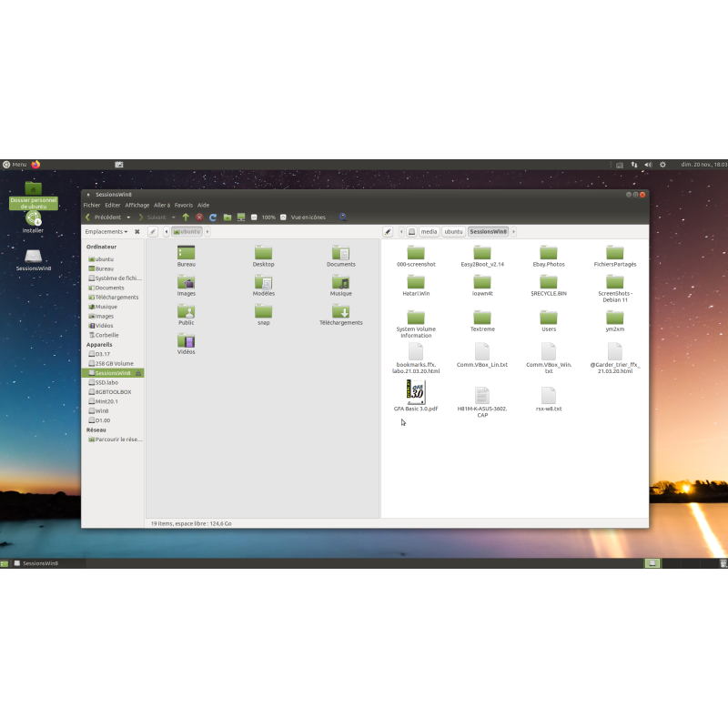Open home folder via the toolbar home icon

point(228,217)
